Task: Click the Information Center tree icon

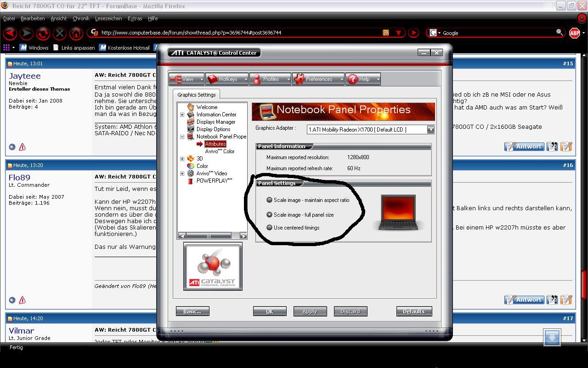Action: pyautogui.click(x=191, y=115)
